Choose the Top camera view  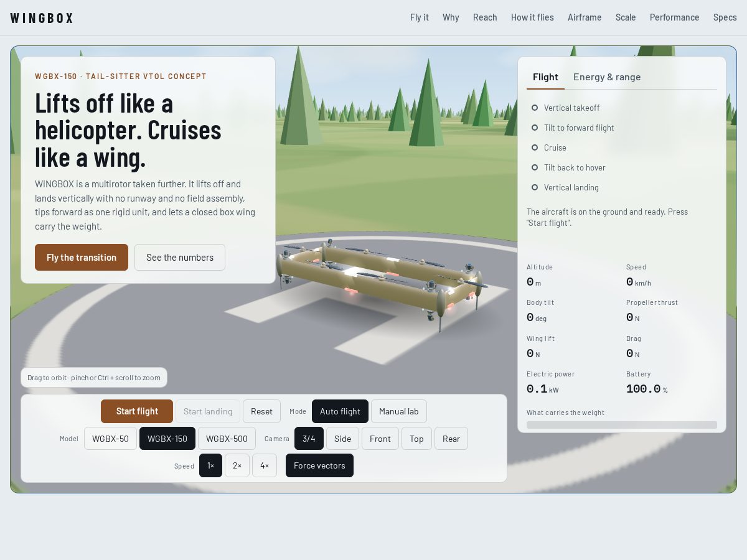(416, 439)
